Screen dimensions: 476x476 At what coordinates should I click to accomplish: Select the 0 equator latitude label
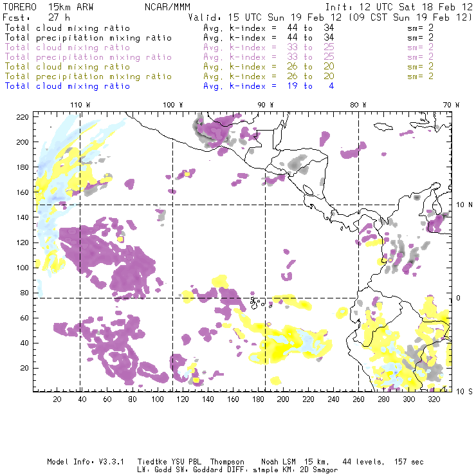459,298
